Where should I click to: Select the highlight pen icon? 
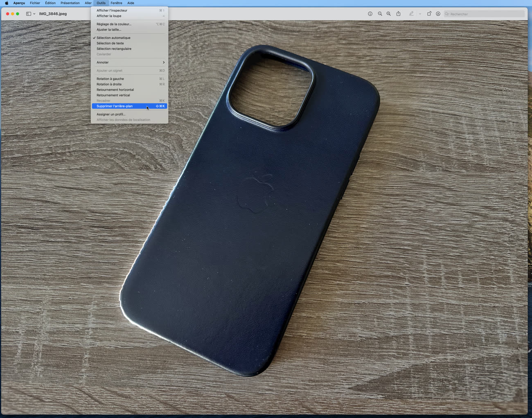tap(411, 13)
